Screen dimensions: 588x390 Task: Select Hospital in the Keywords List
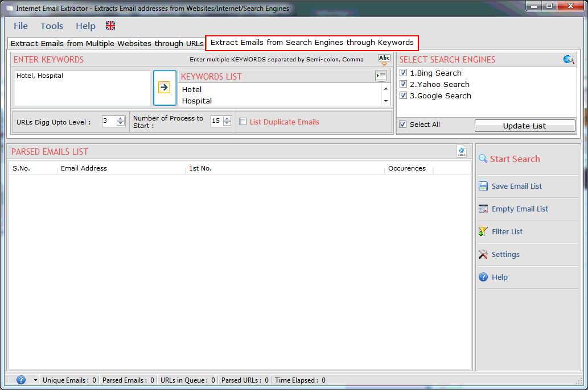click(197, 101)
